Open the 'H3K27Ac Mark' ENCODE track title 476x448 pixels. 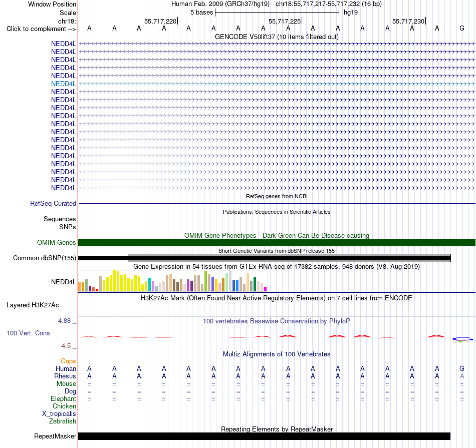[x=277, y=298]
